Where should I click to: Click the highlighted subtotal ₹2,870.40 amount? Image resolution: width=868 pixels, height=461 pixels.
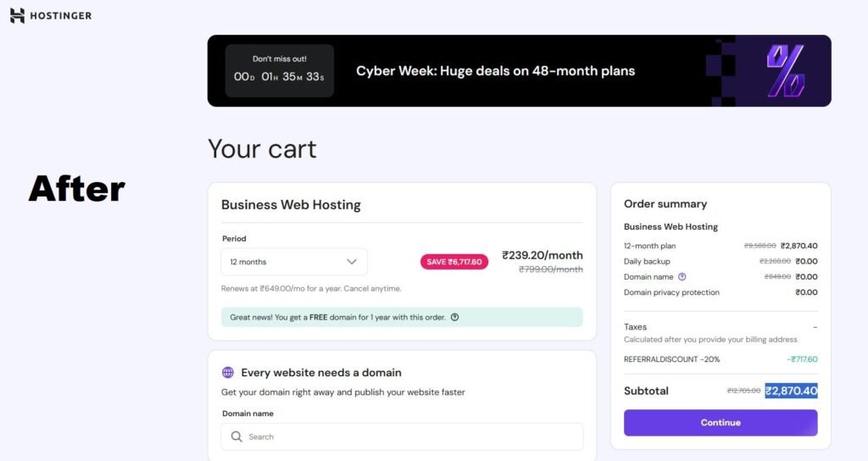pos(791,391)
